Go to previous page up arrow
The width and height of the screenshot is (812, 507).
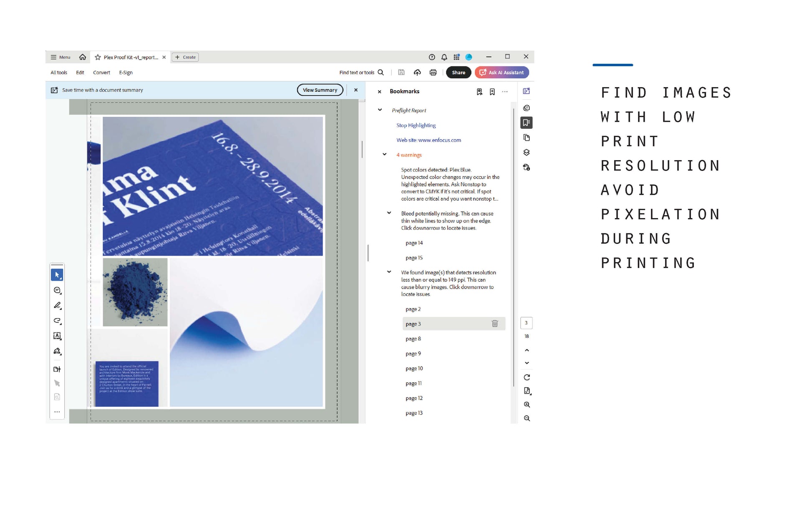pyautogui.click(x=527, y=350)
